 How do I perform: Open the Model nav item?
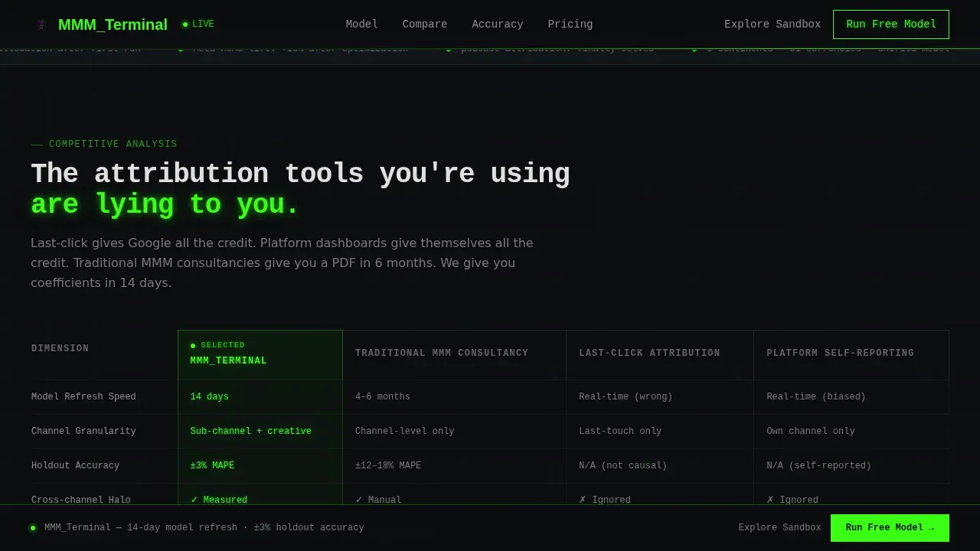point(362,24)
